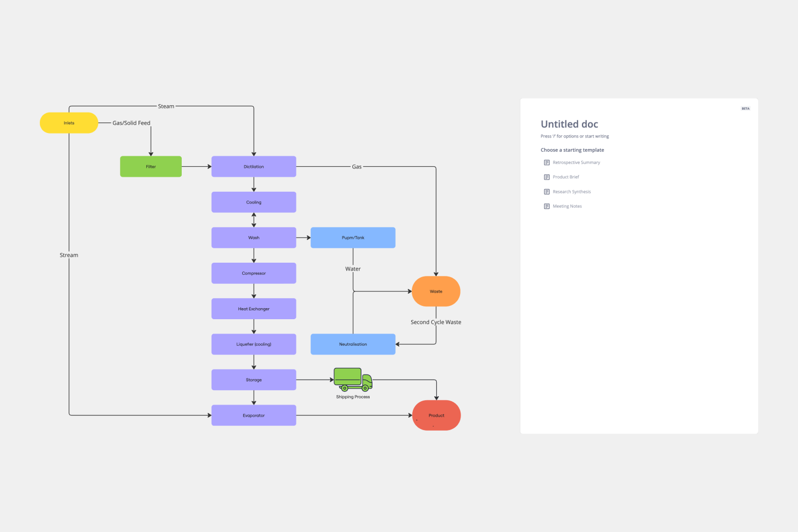
Task: Select the red Product node
Action: (x=436, y=415)
